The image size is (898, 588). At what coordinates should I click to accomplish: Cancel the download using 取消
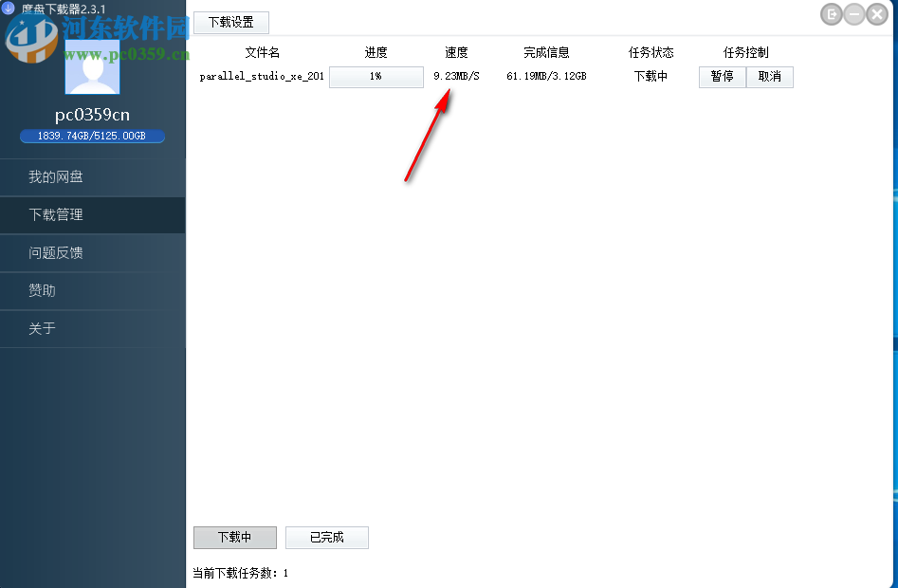[769, 76]
